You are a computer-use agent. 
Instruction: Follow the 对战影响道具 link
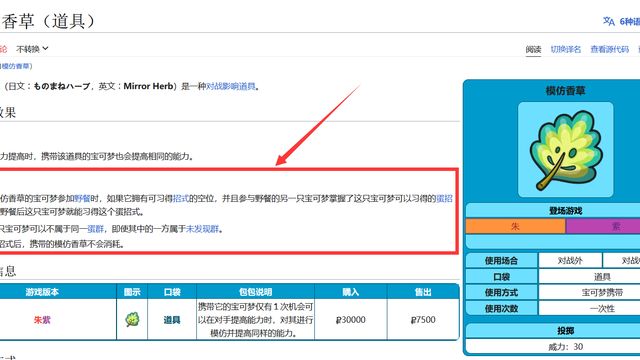tap(231, 86)
